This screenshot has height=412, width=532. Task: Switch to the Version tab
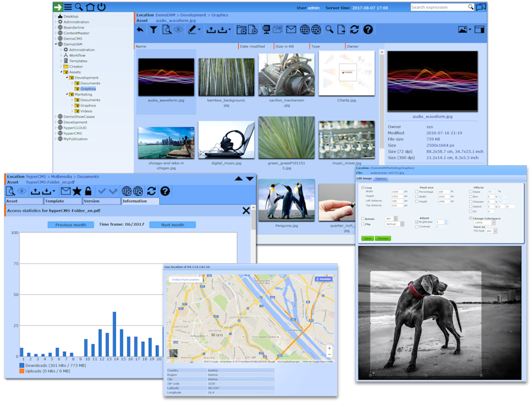pyautogui.click(x=101, y=201)
